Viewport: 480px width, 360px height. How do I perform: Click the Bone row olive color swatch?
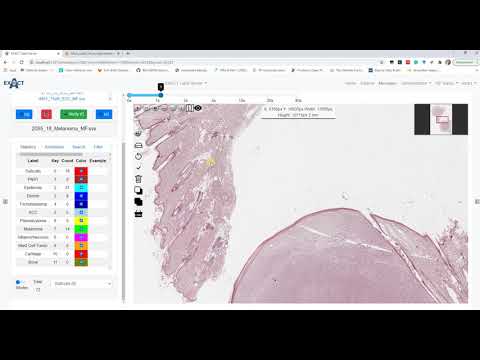(x=81, y=262)
